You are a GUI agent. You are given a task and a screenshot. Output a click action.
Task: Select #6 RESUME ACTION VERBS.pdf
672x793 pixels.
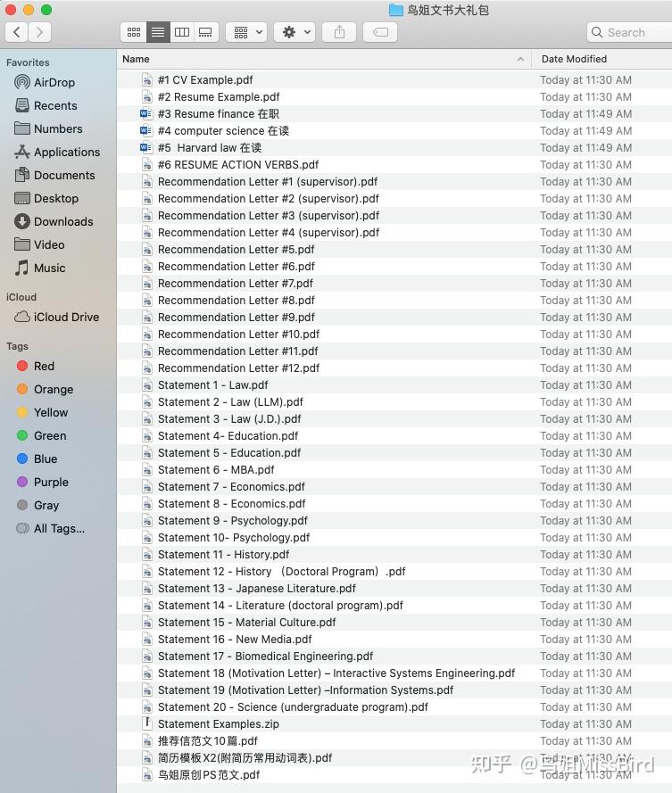[238, 165]
